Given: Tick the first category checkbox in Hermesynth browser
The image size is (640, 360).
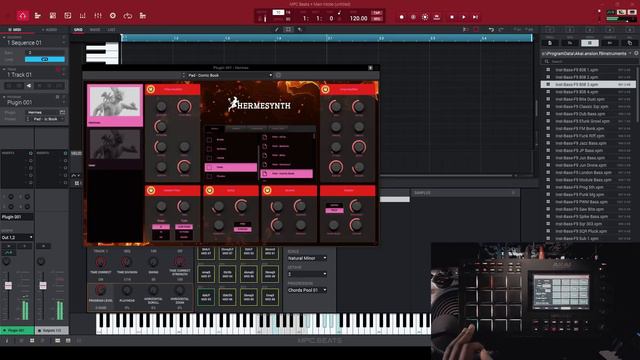Looking at the screenshot, I should 209,140.
